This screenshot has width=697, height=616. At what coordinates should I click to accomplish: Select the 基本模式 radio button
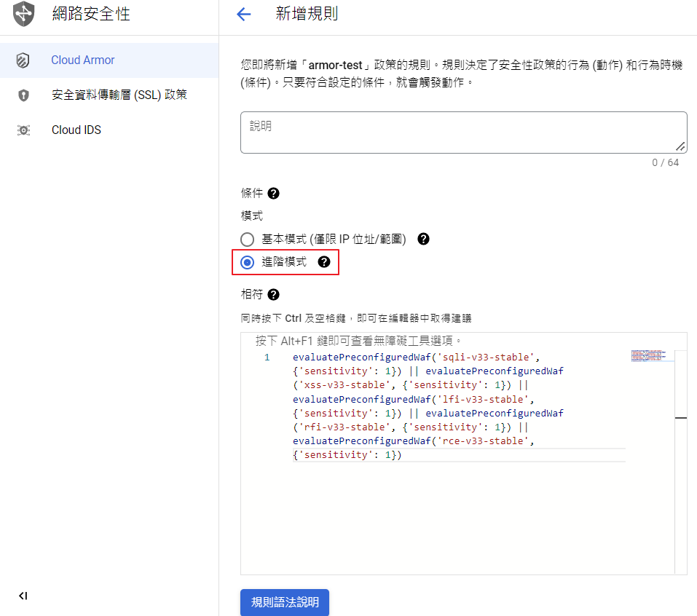click(248, 240)
